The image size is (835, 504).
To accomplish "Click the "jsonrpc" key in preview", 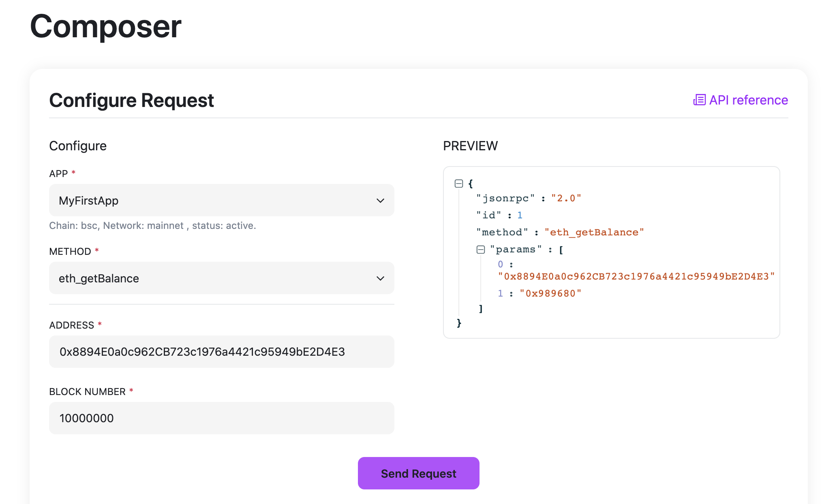I will click(x=505, y=198).
